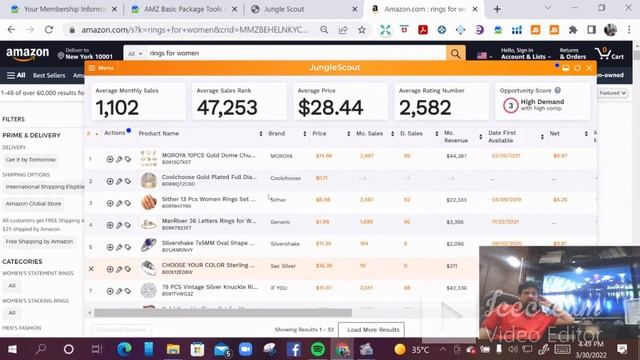Select Free Shipping by Amazon filter

tap(39, 242)
